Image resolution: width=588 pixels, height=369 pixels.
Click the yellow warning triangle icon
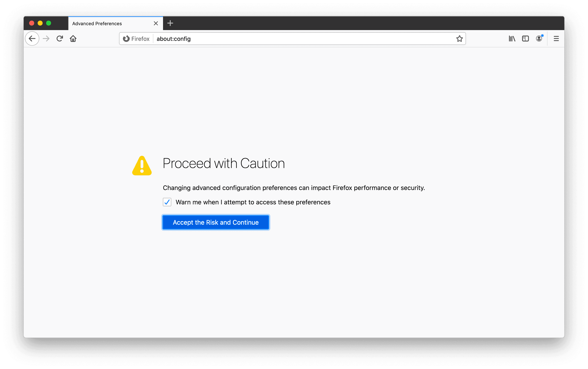142,166
